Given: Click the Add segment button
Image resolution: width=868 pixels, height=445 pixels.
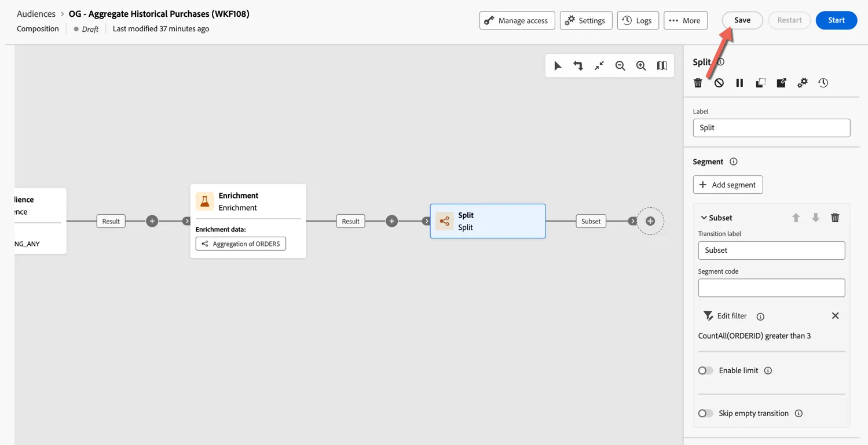Looking at the screenshot, I should click(728, 185).
